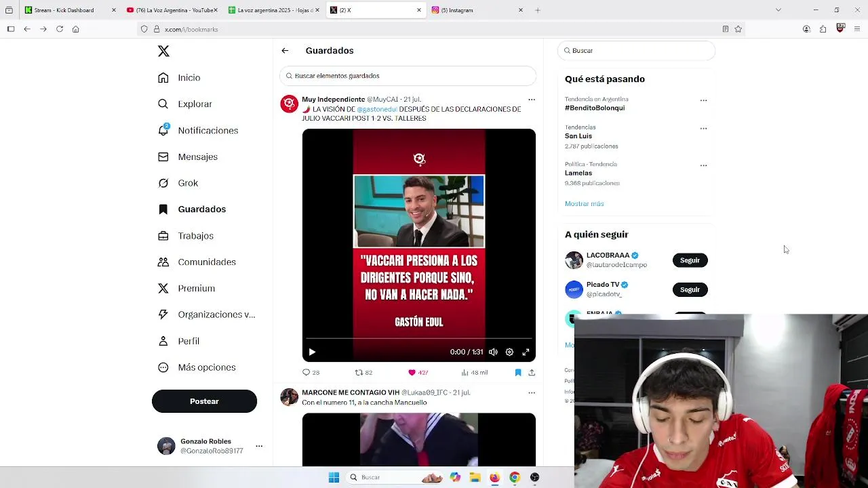Open Trabajos section

186,236
